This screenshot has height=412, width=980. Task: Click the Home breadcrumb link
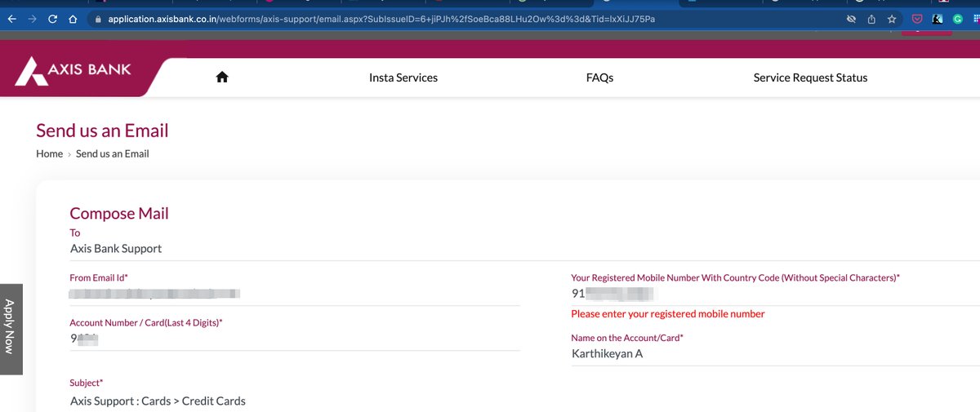tap(49, 153)
